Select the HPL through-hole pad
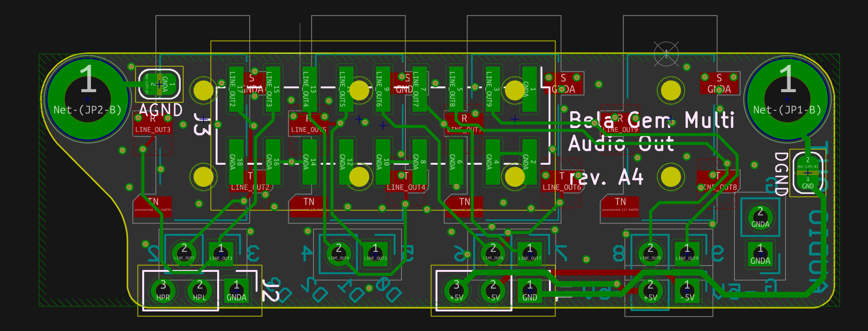 200,291
